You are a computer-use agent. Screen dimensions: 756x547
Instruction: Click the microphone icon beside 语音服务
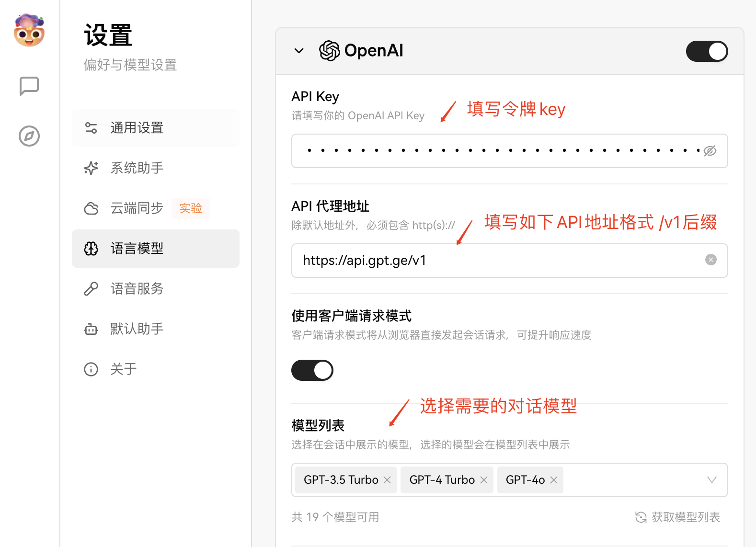click(x=91, y=289)
